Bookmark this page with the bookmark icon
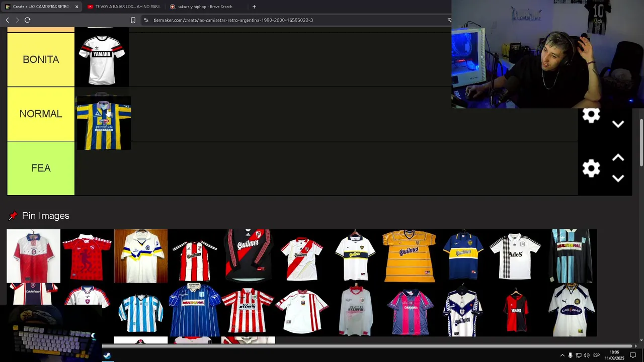This screenshot has height=362, width=644. tap(133, 20)
